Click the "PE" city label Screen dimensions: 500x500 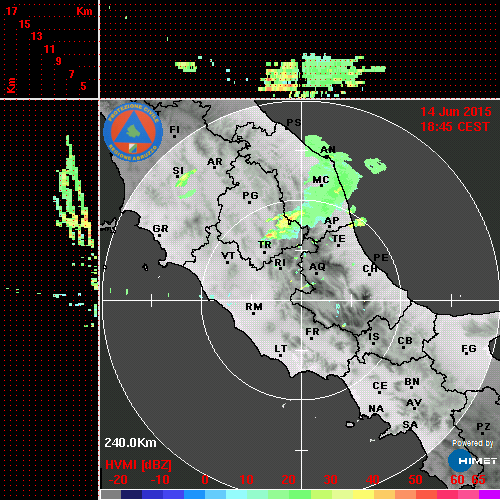click(381, 258)
